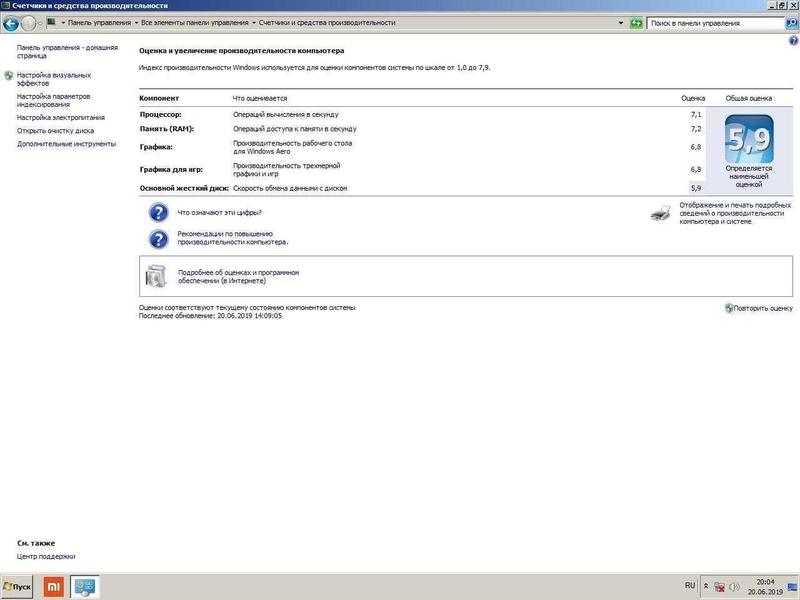Image resolution: width=800 pixels, height=600 pixels.
Task: Click 'Графика для игр:' row label
Action: (171, 169)
